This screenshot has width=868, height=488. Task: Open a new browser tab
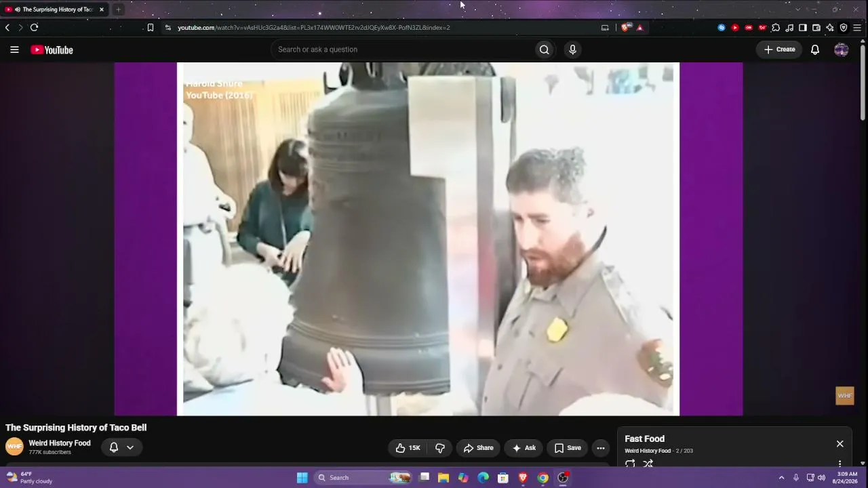[118, 9]
